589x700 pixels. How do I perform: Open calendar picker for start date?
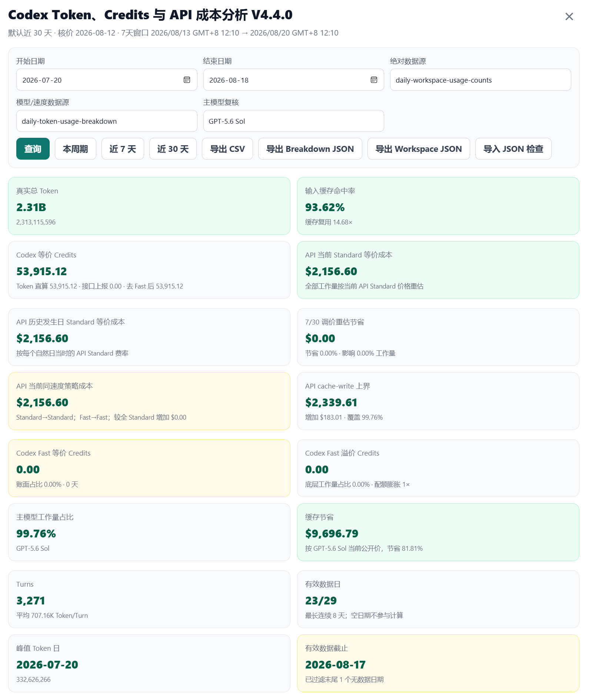[x=187, y=80]
